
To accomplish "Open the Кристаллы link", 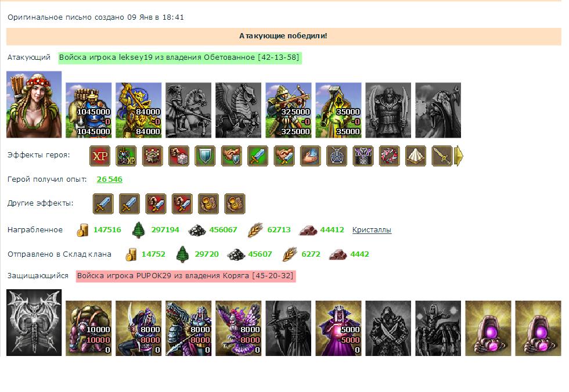I will (x=372, y=230).
